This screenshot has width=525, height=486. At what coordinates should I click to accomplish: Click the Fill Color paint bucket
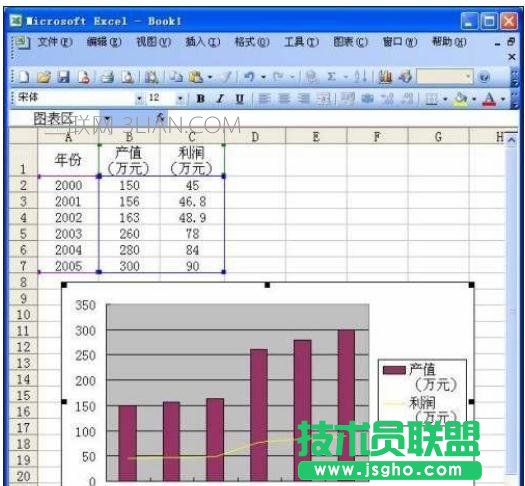point(461,99)
